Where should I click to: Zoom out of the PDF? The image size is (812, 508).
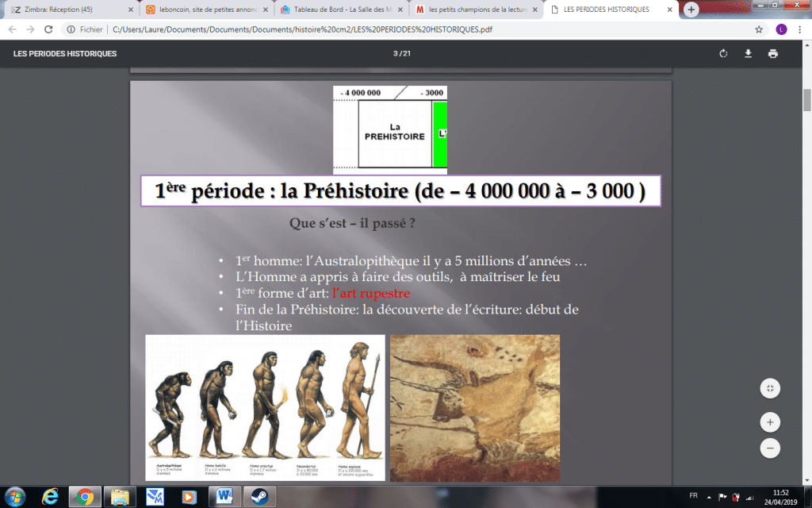(770, 448)
